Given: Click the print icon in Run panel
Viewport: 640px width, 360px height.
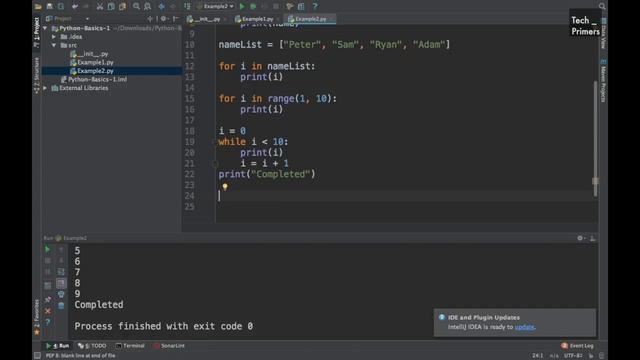Looking at the screenshot, I should click(61, 294).
